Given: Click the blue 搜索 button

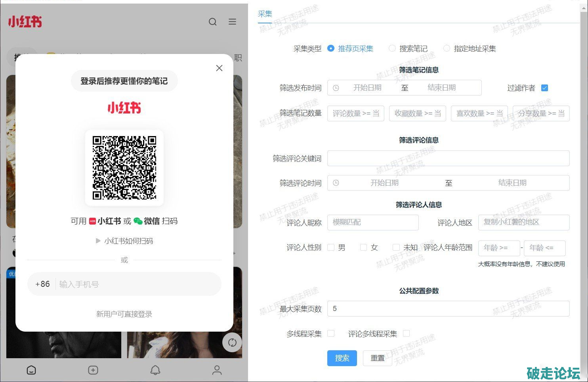Looking at the screenshot, I should 342,358.
